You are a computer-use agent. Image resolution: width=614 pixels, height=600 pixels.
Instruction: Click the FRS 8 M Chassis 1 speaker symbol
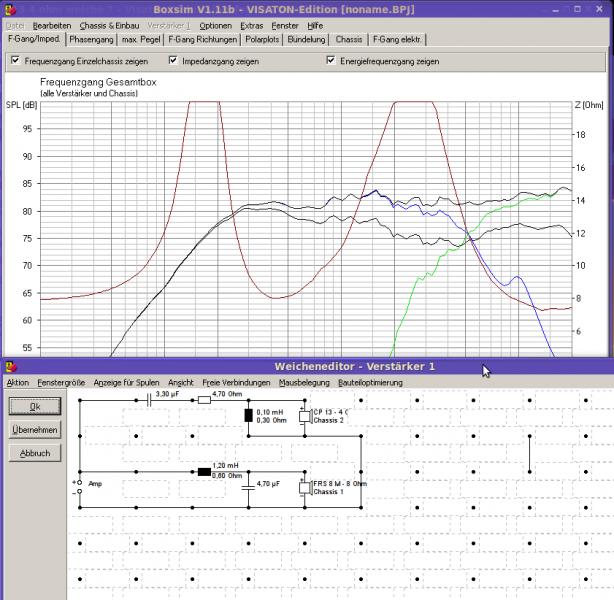click(x=305, y=488)
